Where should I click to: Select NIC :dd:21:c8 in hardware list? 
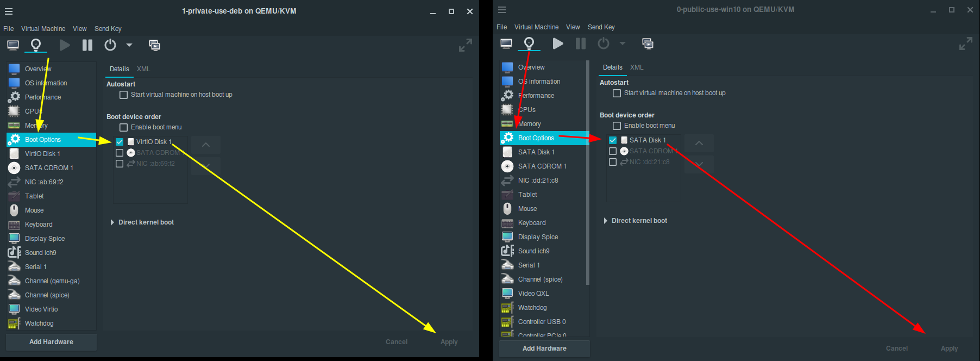(x=543, y=180)
